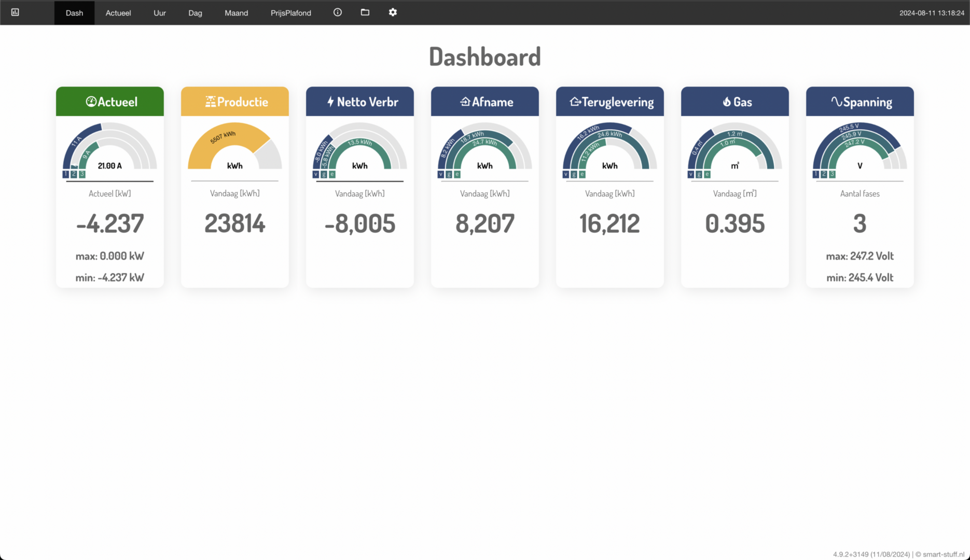Screen dimensions: 970x560
Task: Click the flame icon on the Gas card
Action: click(x=727, y=102)
